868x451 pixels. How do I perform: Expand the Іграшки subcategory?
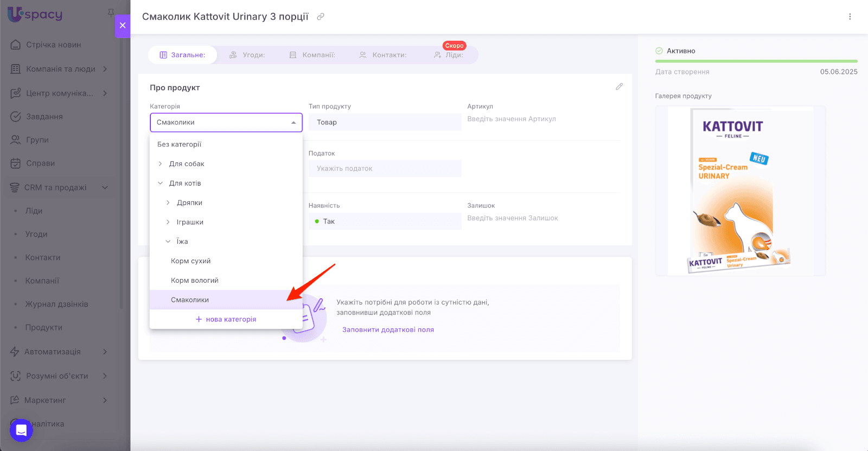click(x=168, y=223)
